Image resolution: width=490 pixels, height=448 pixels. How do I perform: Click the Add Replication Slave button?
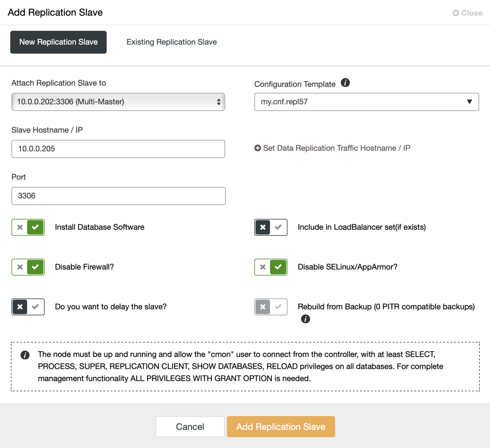tap(280, 427)
